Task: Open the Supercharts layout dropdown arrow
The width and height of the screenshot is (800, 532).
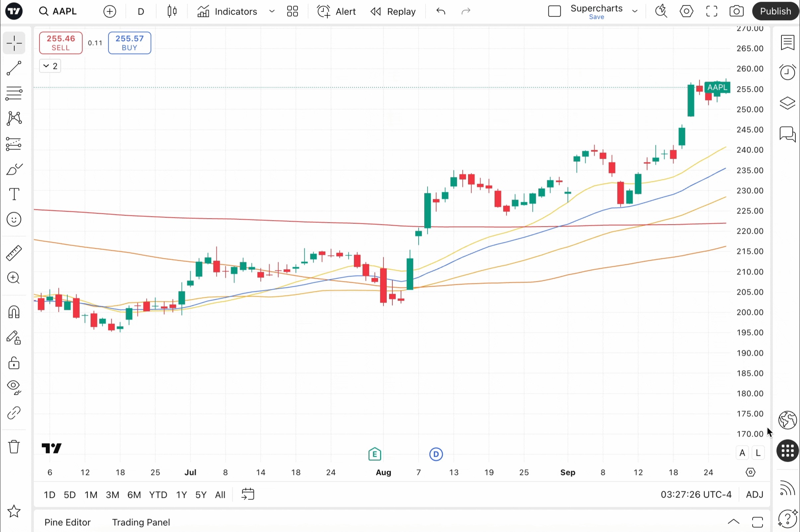Action: tap(635, 11)
